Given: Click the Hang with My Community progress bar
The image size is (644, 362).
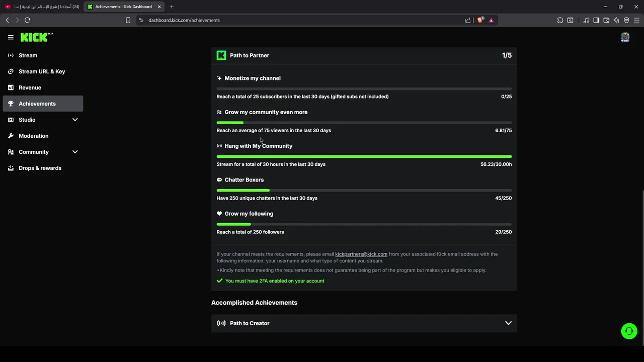Looking at the screenshot, I should pos(364,157).
